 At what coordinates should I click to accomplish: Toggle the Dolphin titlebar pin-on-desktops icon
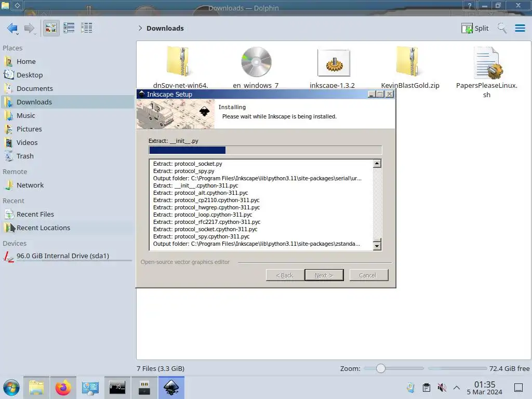click(17, 5)
